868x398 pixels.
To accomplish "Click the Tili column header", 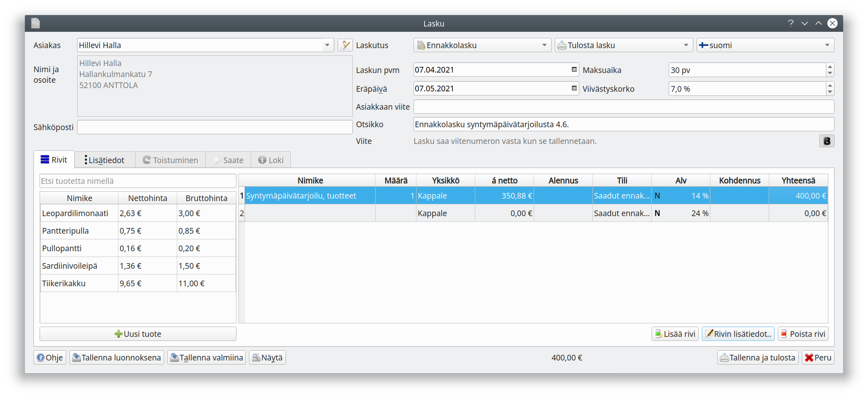I will pyautogui.click(x=622, y=181).
